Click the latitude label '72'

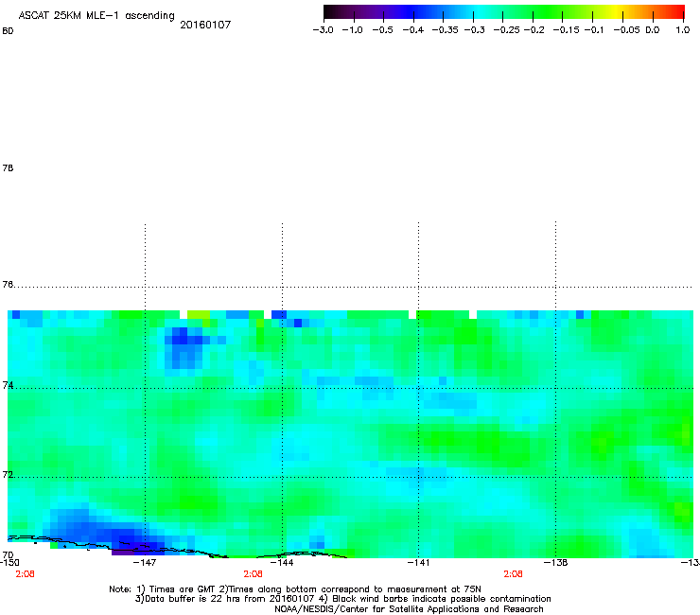[x=8, y=475]
